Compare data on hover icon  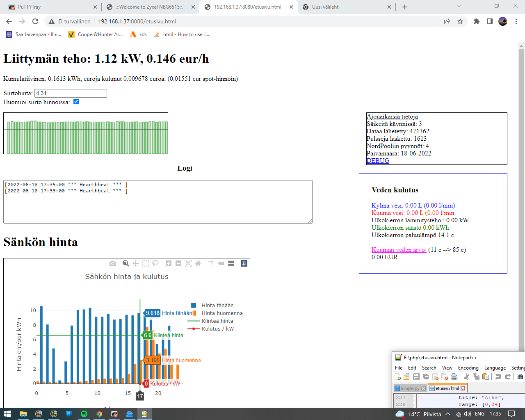(x=231, y=263)
